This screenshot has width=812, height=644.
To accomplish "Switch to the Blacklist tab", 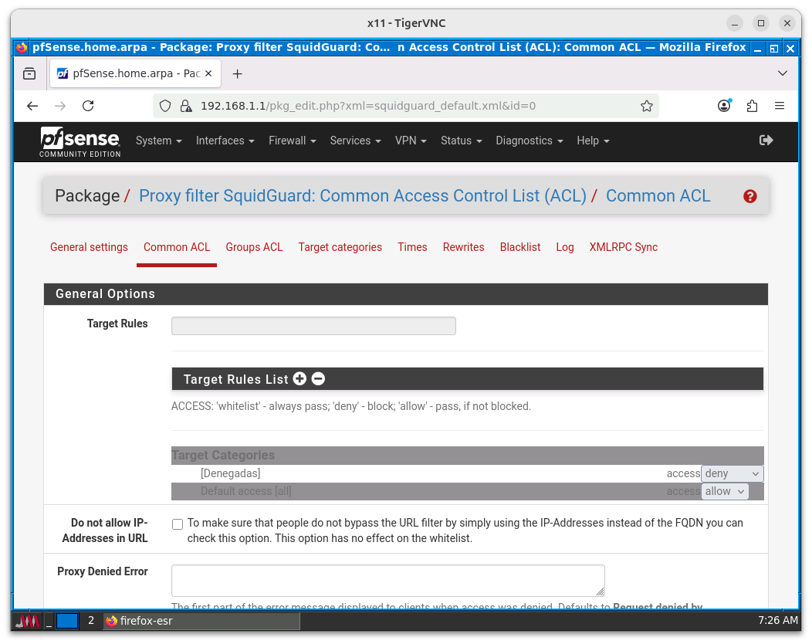I will tap(520, 247).
